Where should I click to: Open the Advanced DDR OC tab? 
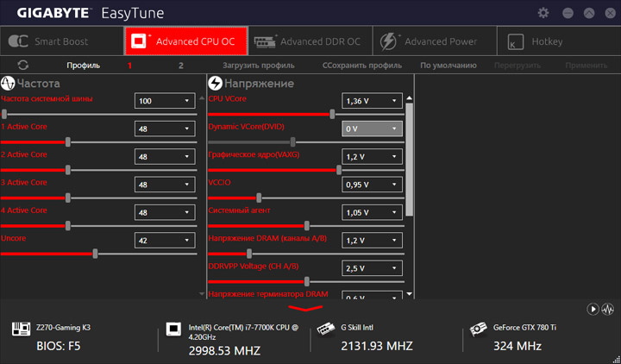point(310,41)
